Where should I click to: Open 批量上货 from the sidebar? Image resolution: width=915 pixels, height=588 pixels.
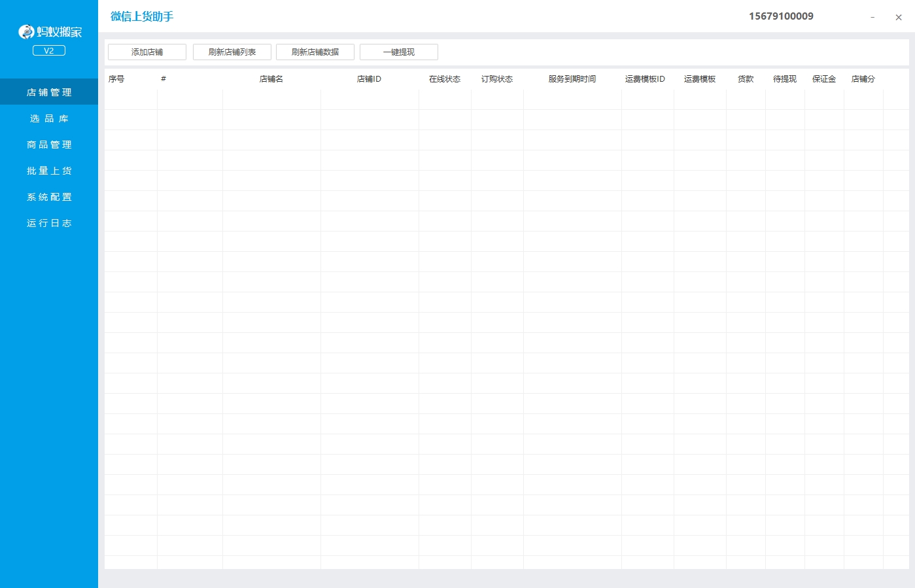(x=49, y=171)
